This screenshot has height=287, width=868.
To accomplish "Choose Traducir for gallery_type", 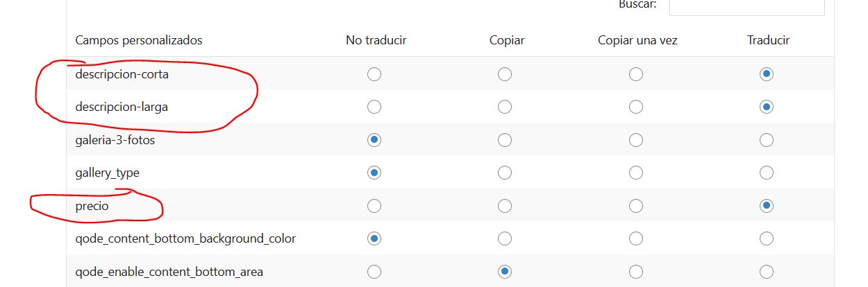I will point(767,173).
